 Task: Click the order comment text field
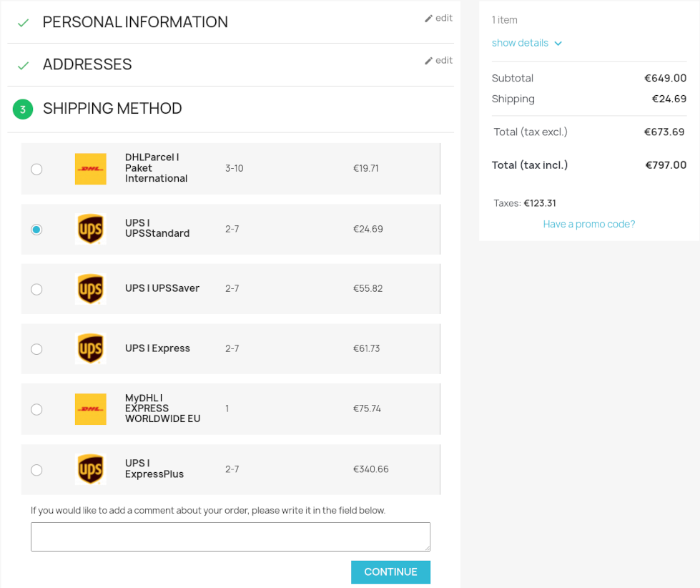pyautogui.click(x=230, y=536)
